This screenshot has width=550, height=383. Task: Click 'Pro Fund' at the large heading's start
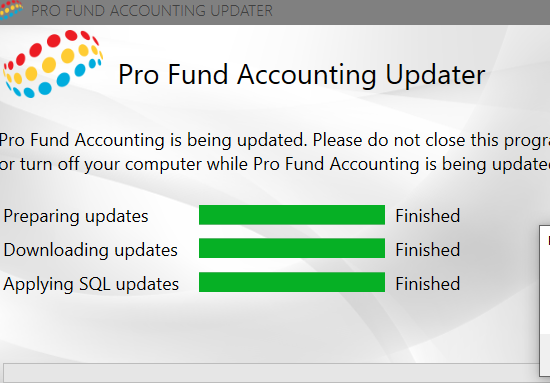point(173,74)
